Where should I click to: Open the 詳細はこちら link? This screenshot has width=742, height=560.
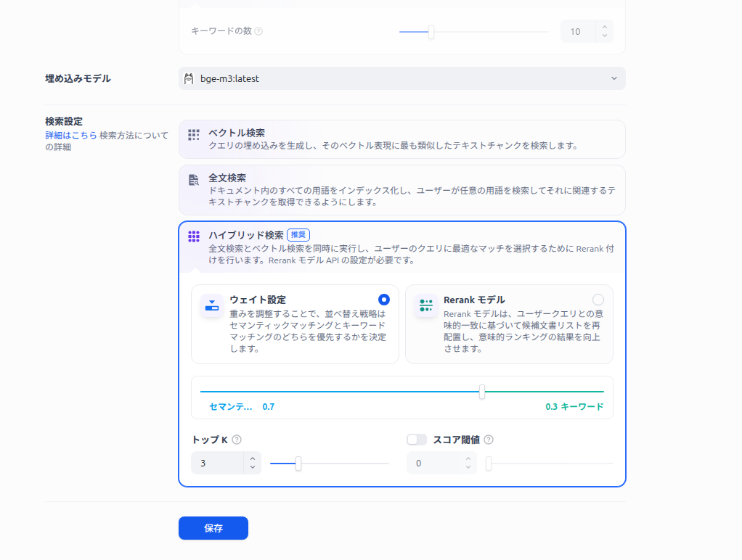[71, 135]
